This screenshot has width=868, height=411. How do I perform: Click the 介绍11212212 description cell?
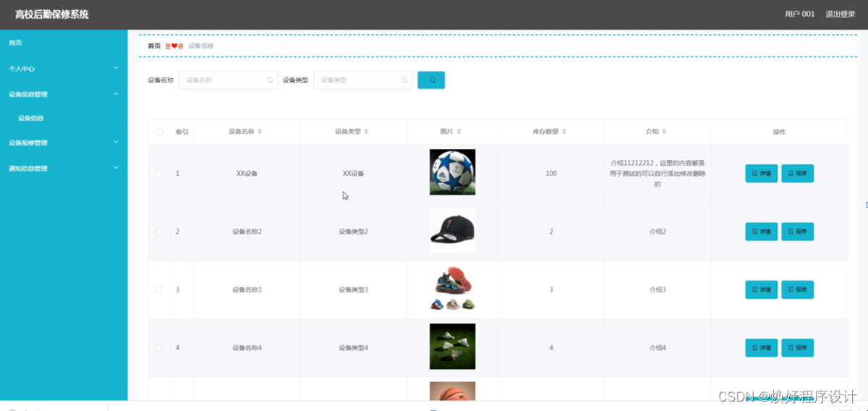coord(658,174)
